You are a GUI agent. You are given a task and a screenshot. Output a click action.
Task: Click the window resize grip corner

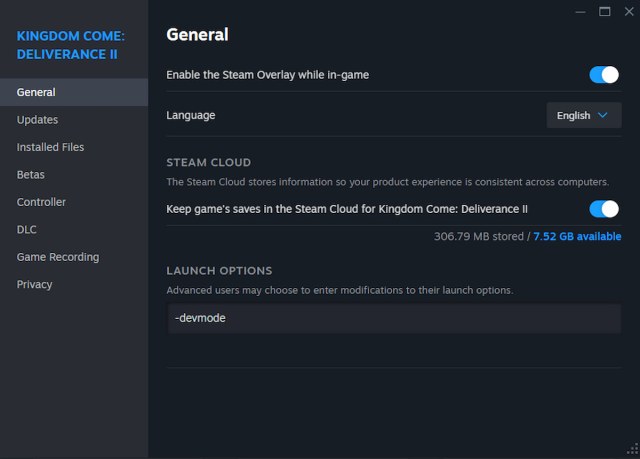point(633,449)
